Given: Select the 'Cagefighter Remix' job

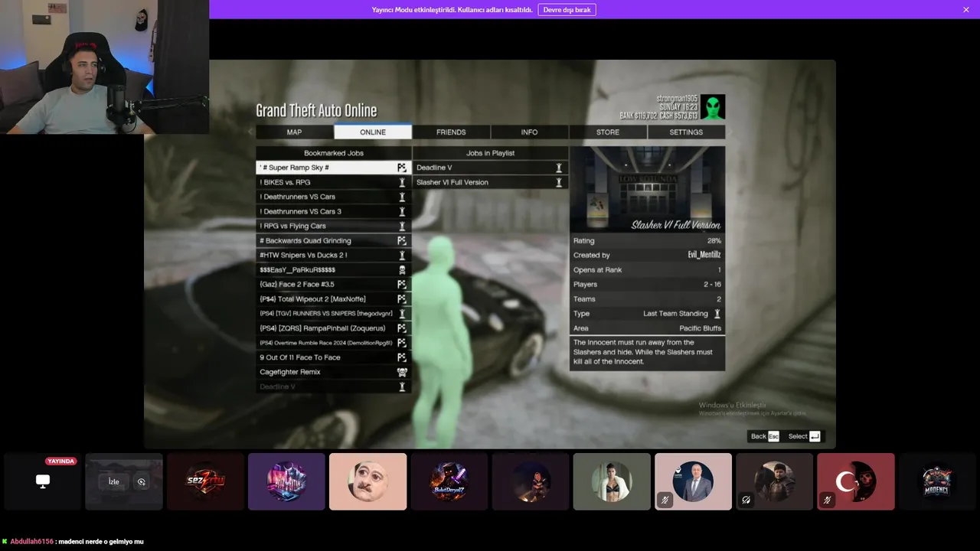Looking at the screenshot, I should coord(333,372).
